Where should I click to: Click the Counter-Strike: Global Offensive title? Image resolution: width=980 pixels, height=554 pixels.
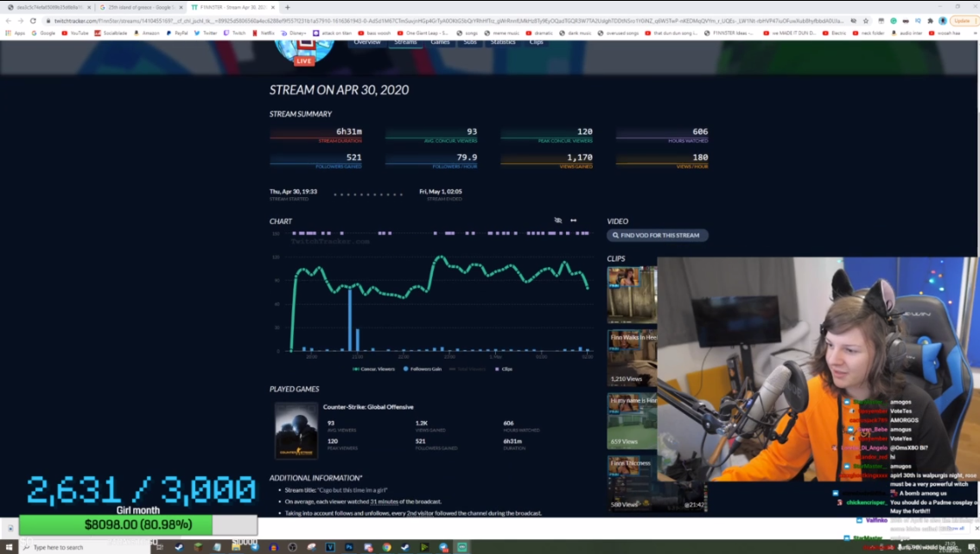(x=368, y=406)
